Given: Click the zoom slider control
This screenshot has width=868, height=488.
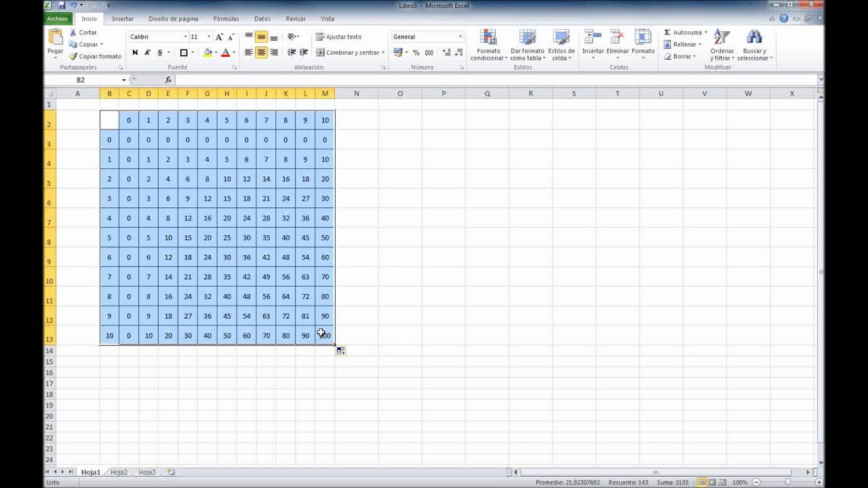Looking at the screenshot, I should 787,483.
